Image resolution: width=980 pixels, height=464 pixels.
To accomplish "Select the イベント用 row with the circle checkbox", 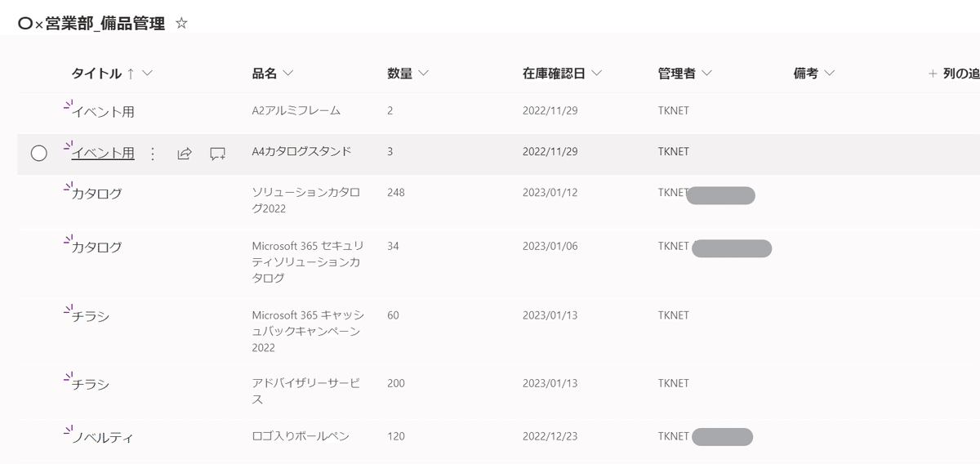I will coord(38,153).
